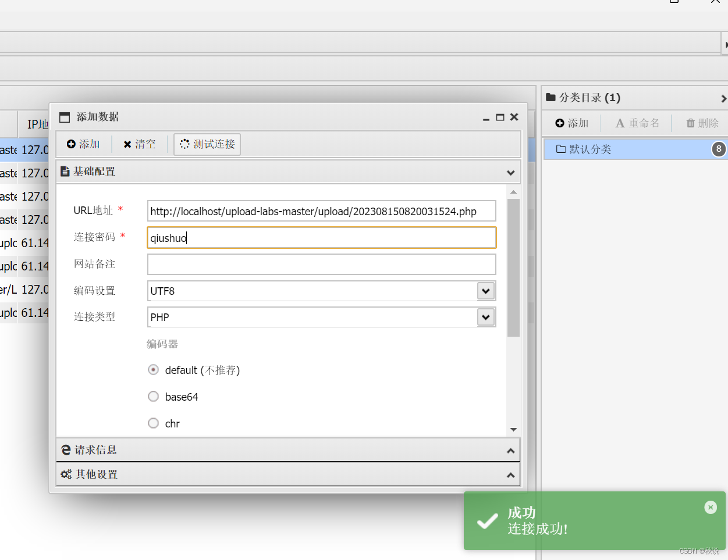The height and width of the screenshot is (560, 728).
Task: Click the document icon beside 基础配置
Action: tap(65, 172)
